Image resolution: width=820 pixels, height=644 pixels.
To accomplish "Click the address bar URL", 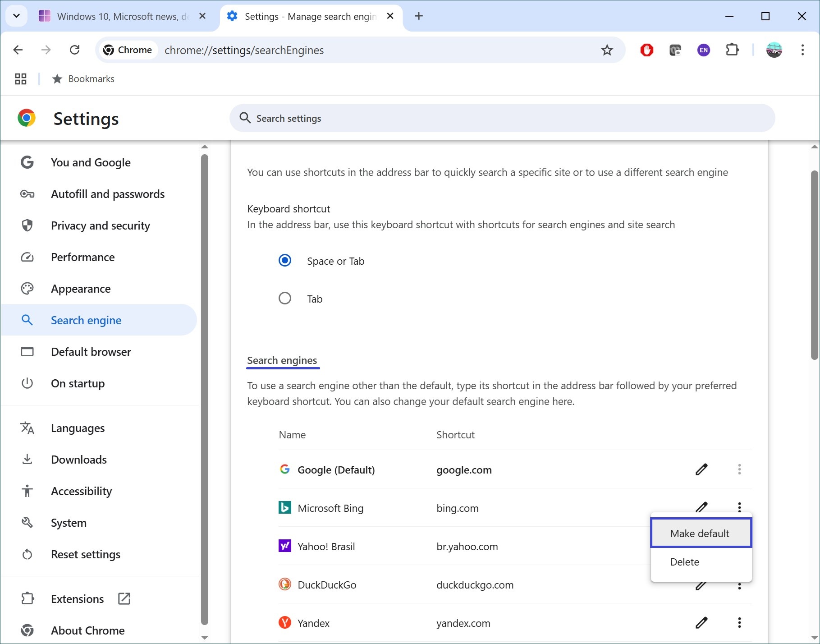I will point(244,50).
